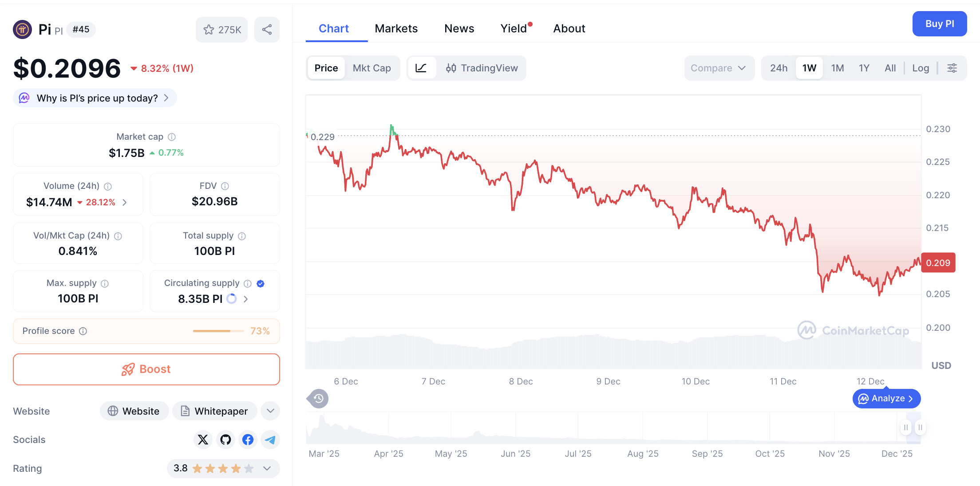Open Pi's GitHub page
Image resolution: width=980 pixels, height=486 pixels.
tap(225, 439)
